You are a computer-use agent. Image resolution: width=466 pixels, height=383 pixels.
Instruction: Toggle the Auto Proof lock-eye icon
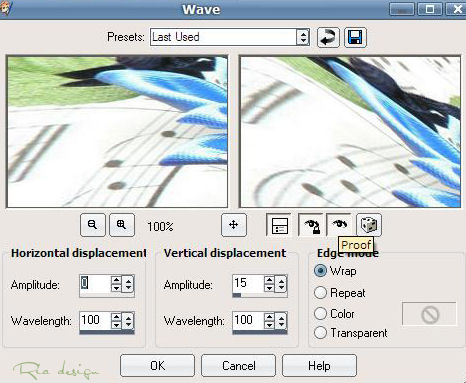[310, 225]
